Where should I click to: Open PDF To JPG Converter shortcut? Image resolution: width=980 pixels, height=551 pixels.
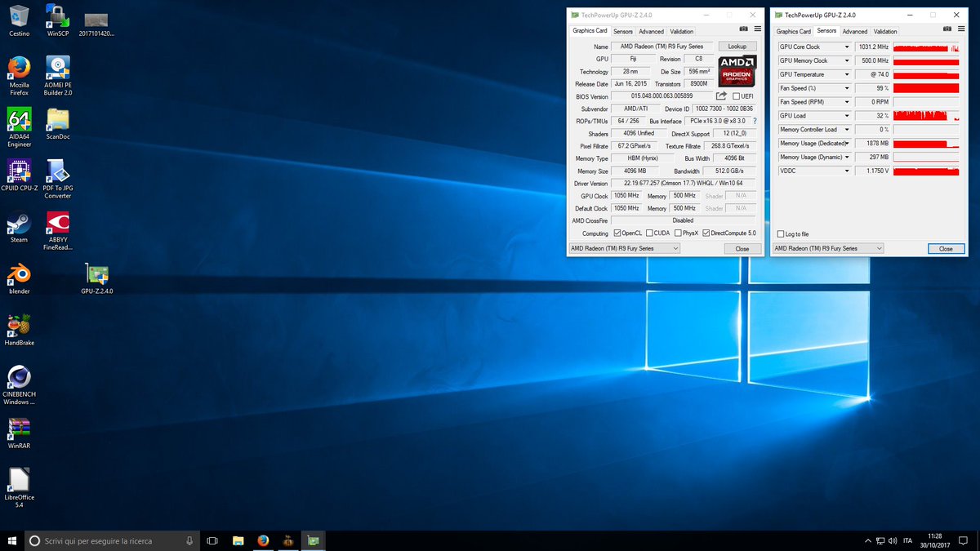point(57,179)
